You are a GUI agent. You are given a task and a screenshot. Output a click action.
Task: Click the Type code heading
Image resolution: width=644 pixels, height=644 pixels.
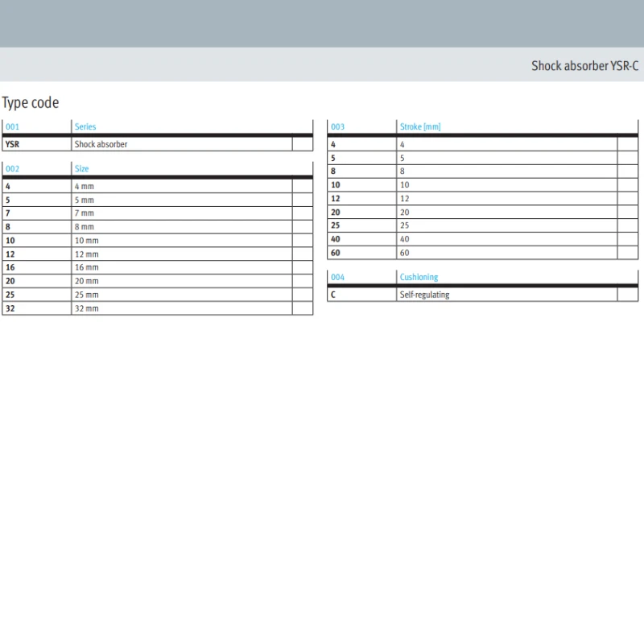[x=31, y=103]
